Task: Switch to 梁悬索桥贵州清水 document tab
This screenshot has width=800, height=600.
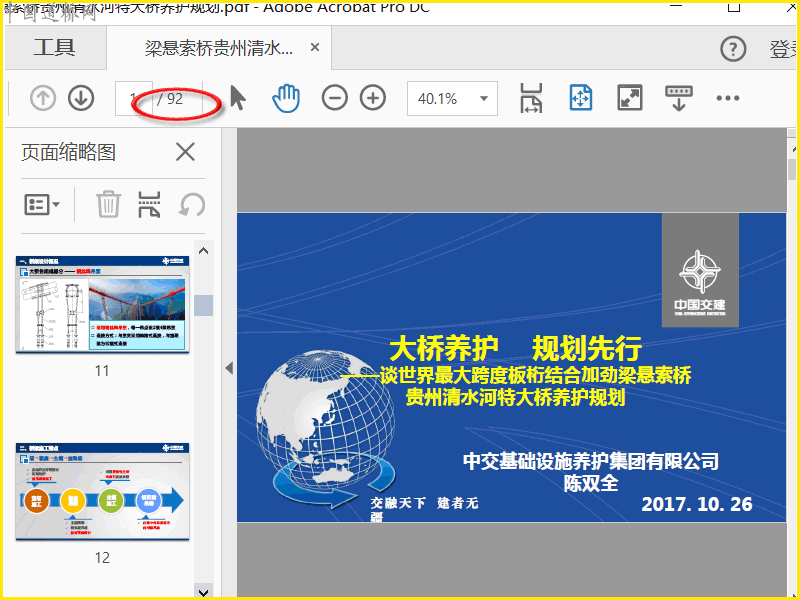Action: 218,48
